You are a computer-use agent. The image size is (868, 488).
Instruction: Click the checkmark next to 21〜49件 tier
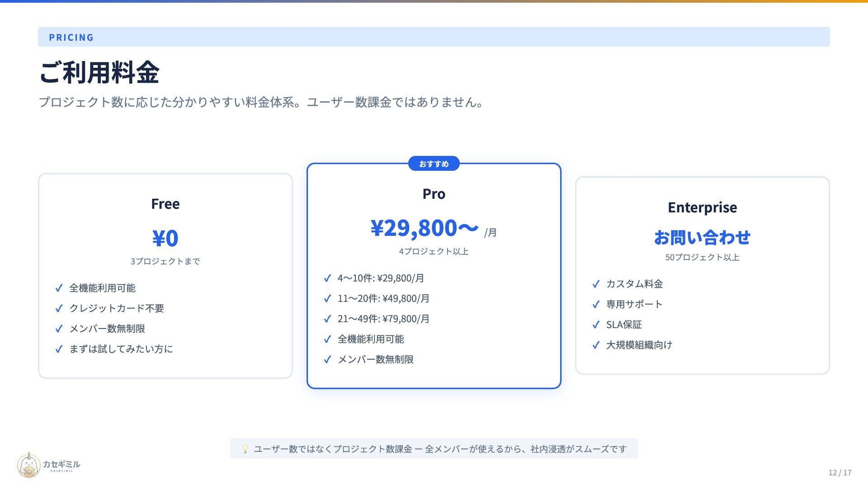(x=327, y=319)
